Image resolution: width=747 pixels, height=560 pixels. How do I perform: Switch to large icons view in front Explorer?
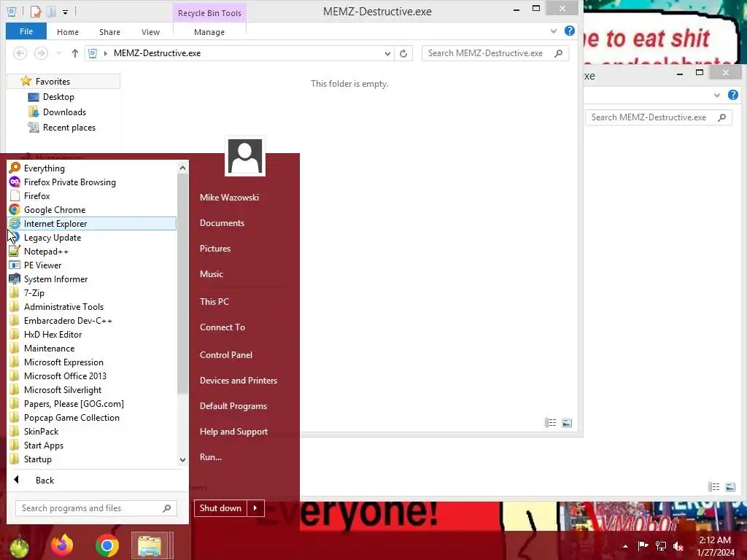click(x=566, y=423)
